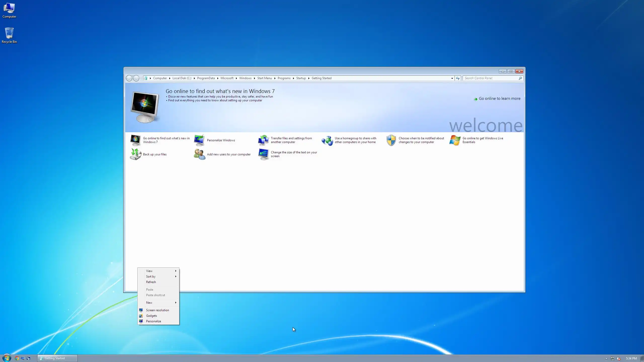Click the Chrome icon in the taskbar
Screen dimensions: 644x362
click(17, 358)
